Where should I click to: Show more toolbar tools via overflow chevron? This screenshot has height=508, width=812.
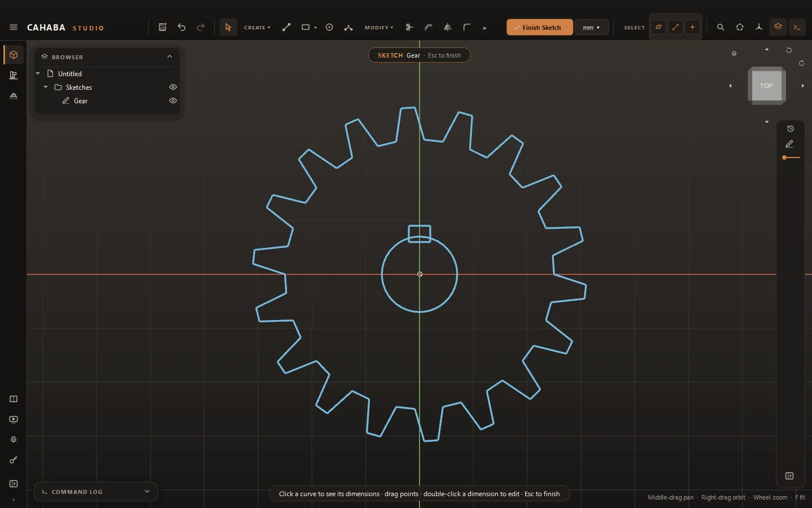[484, 28]
